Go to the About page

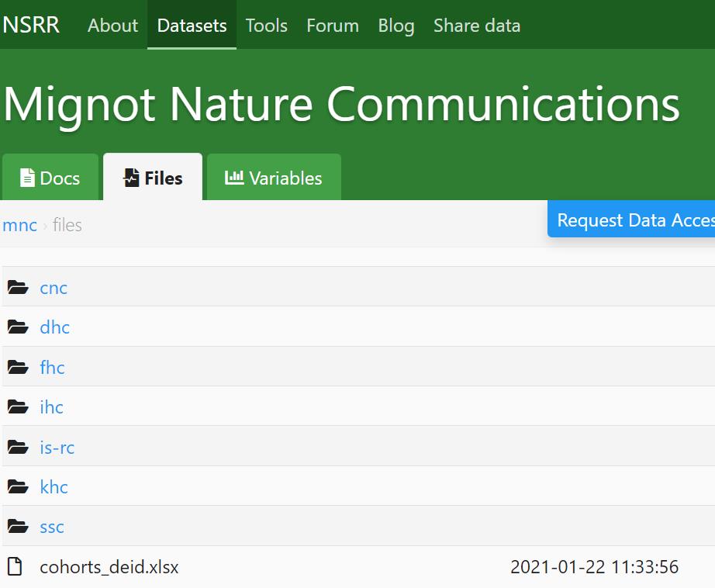click(x=112, y=26)
